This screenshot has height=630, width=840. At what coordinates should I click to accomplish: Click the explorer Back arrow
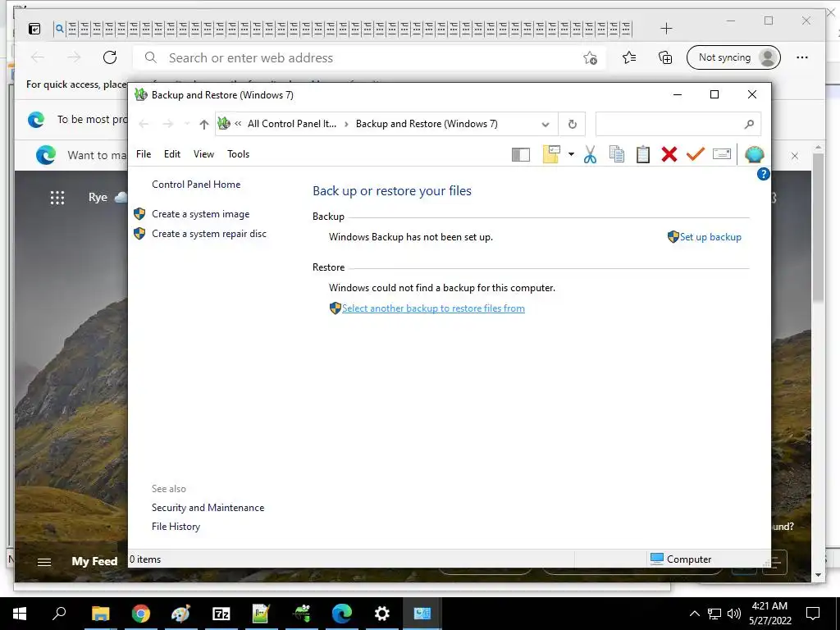(144, 125)
